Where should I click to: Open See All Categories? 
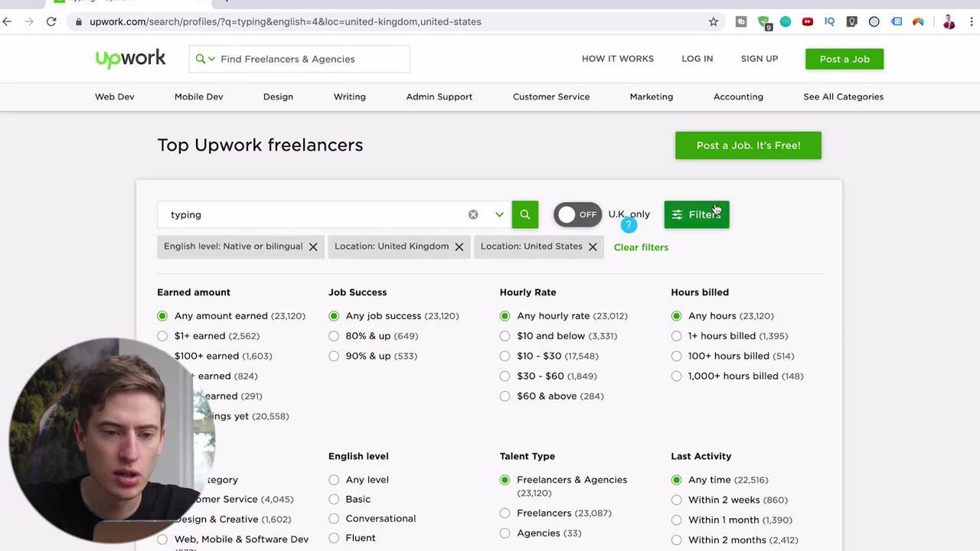click(843, 96)
